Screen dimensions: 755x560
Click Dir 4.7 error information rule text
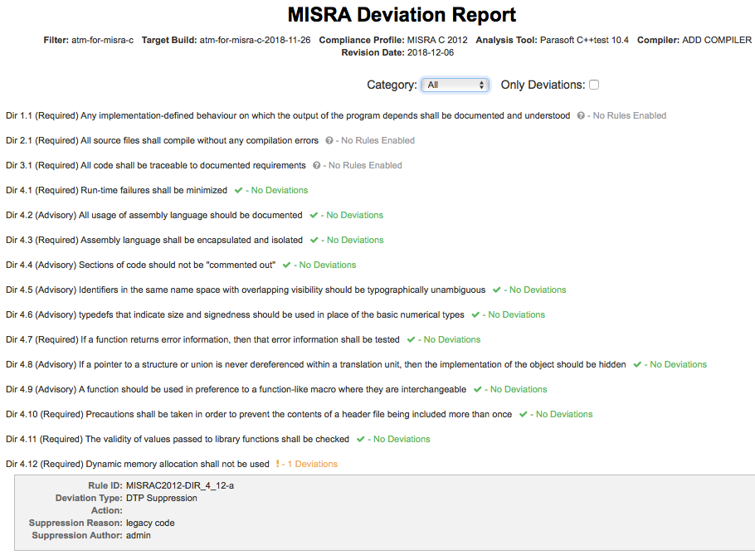click(202, 339)
